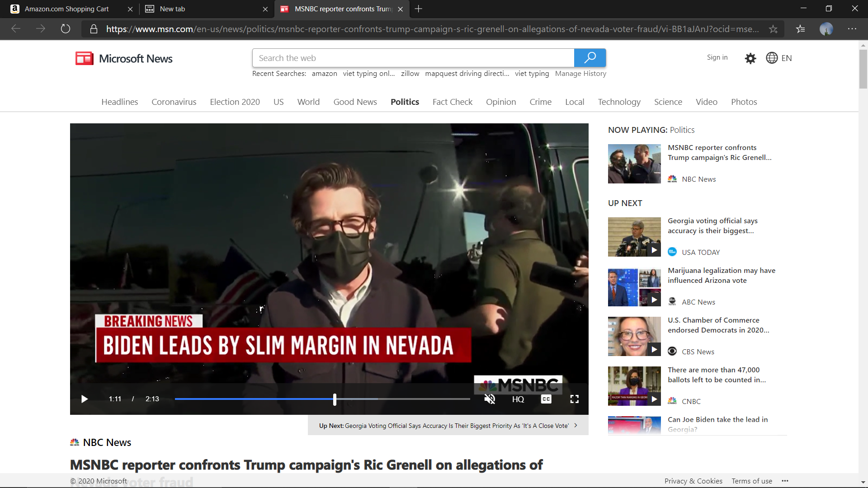The image size is (868, 488).
Task: Add page to favorites star
Action: (774, 29)
